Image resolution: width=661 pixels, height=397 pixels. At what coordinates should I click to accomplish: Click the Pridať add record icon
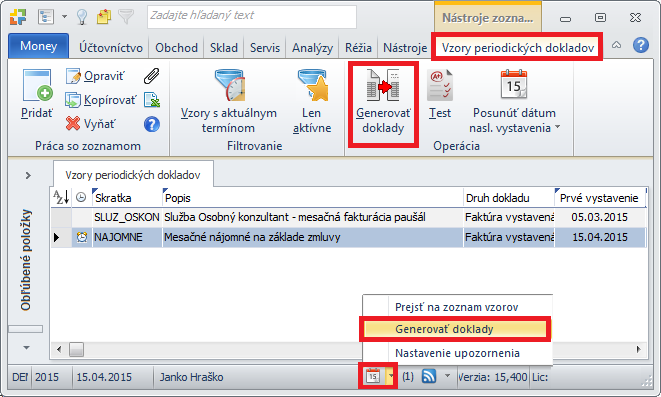click(38, 86)
